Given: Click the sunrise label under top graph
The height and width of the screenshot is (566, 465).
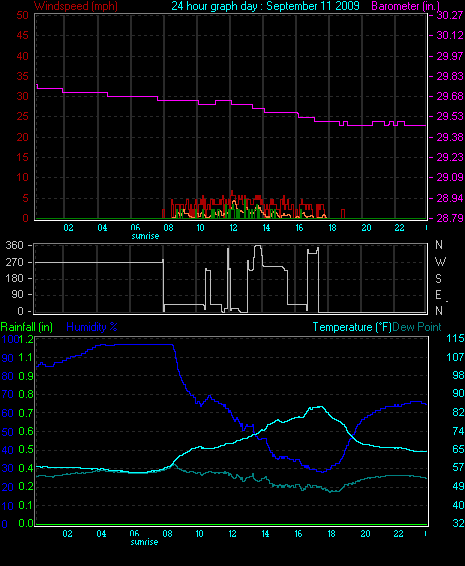Looking at the screenshot, I should click(x=145, y=236).
